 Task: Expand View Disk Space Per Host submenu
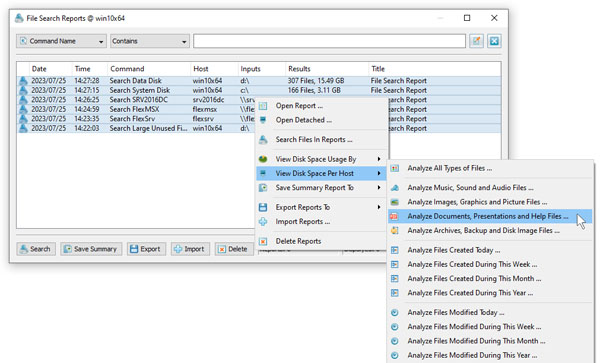[379, 173]
